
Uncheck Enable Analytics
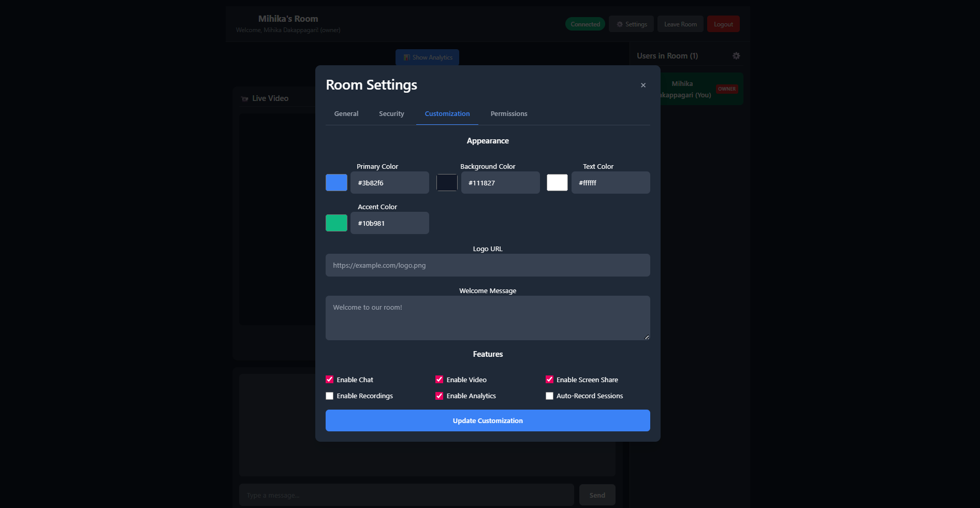(x=440, y=396)
